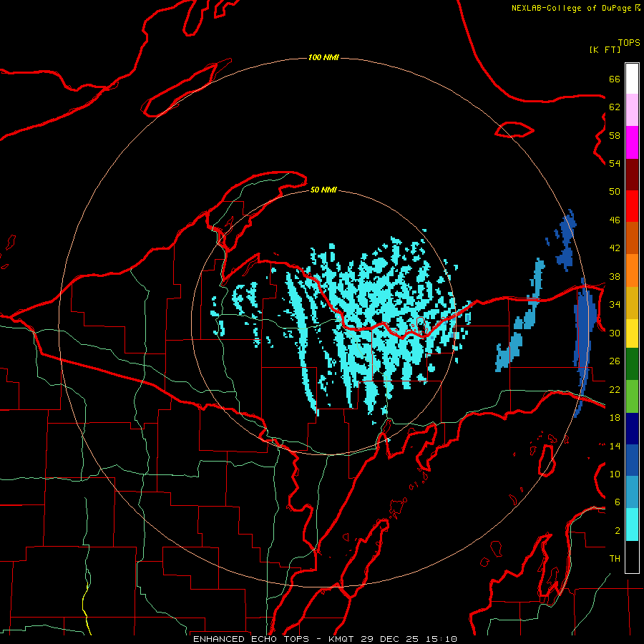Viewport: 644px width, 644px height.
Task: Click the 'TOPS' legend title
Action: pos(629,42)
